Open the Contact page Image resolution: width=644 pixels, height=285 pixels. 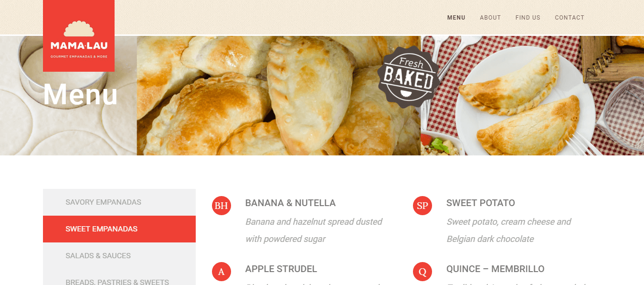point(570,18)
